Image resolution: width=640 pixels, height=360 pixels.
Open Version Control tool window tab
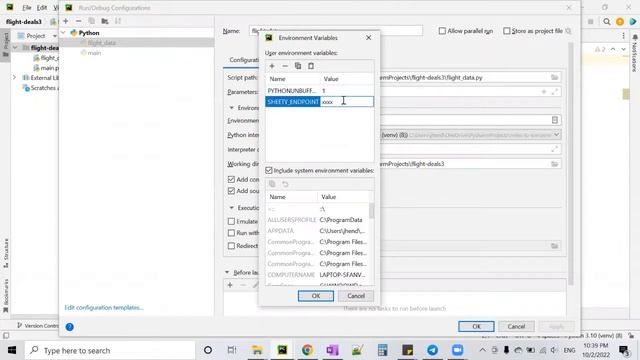click(38, 326)
